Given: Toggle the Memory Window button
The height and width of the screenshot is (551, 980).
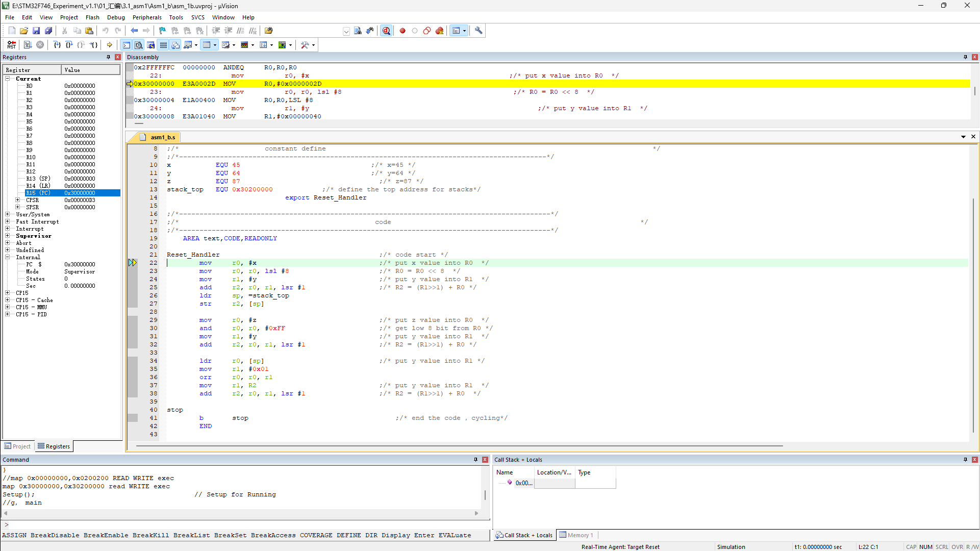Looking at the screenshot, I should [207, 45].
